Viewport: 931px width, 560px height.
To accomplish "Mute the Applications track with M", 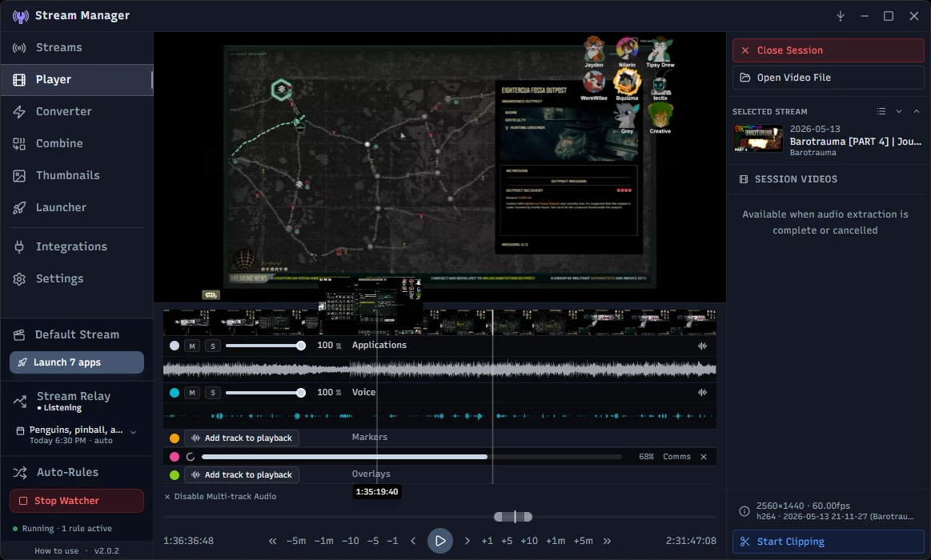I will 192,346.
